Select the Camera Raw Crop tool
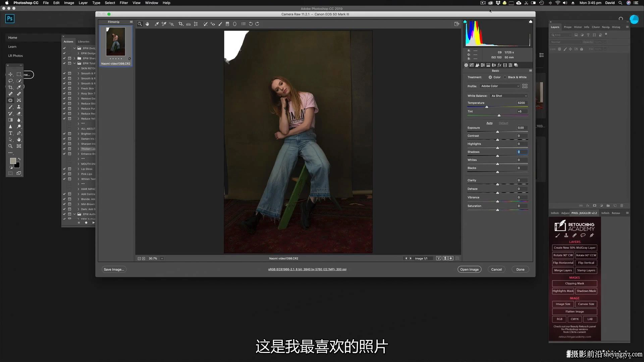Image resolution: width=644 pixels, height=362 pixels. pos(181,24)
